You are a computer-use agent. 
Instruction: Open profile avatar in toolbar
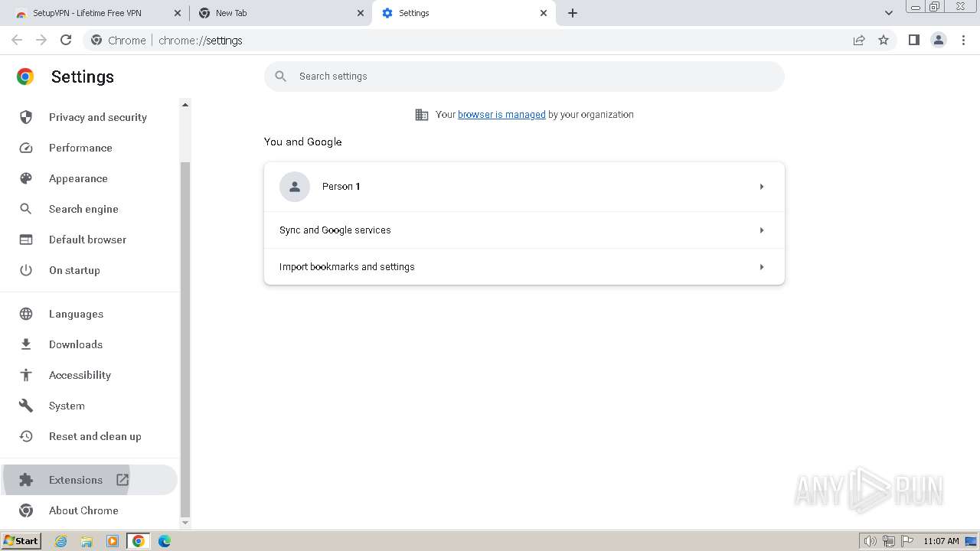[939, 40]
